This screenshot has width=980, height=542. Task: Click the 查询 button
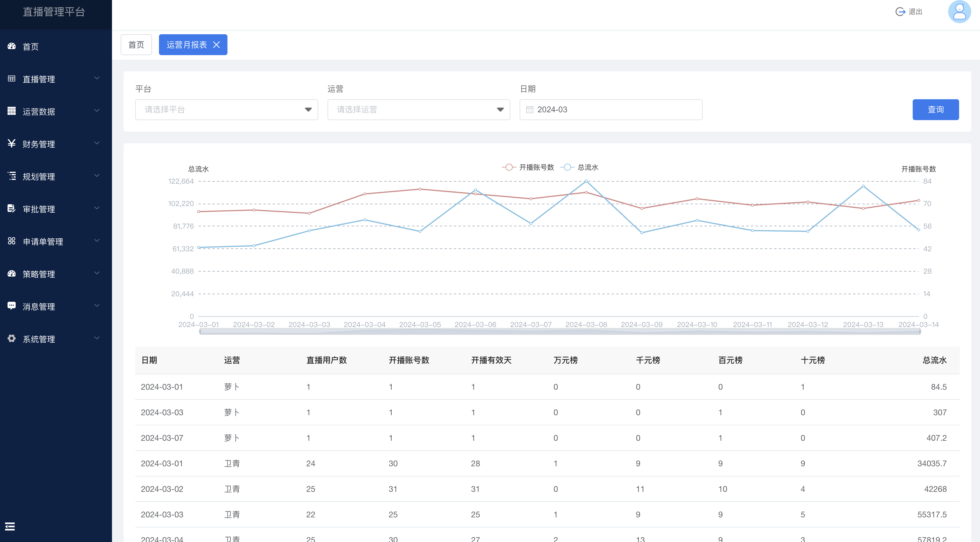tap(936, 110)
